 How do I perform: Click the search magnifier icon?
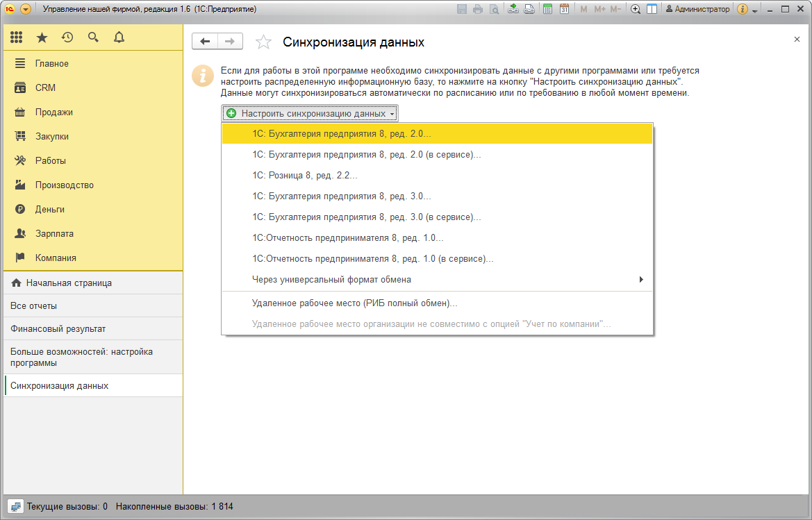pyautogui.click(x=93, y=37)
